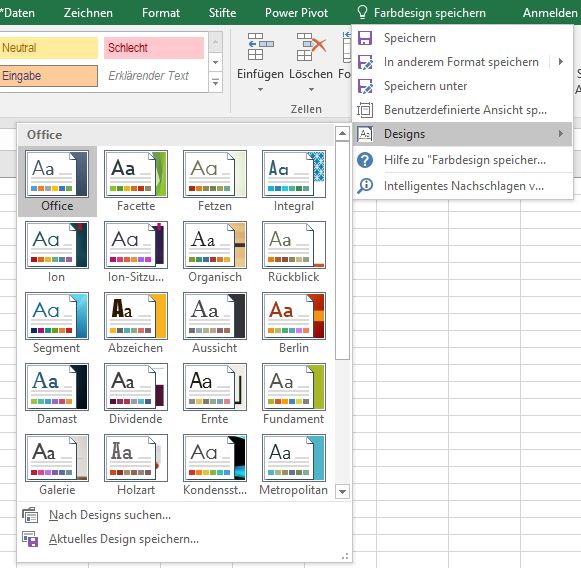Viewport: 581px width, 568px height.
Task: Open the Zeichnen ribbon tab
Action: [x=88, y=13]
